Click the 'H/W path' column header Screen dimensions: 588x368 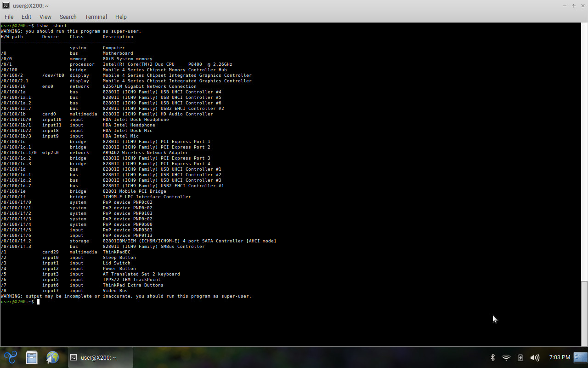[12, 37]
